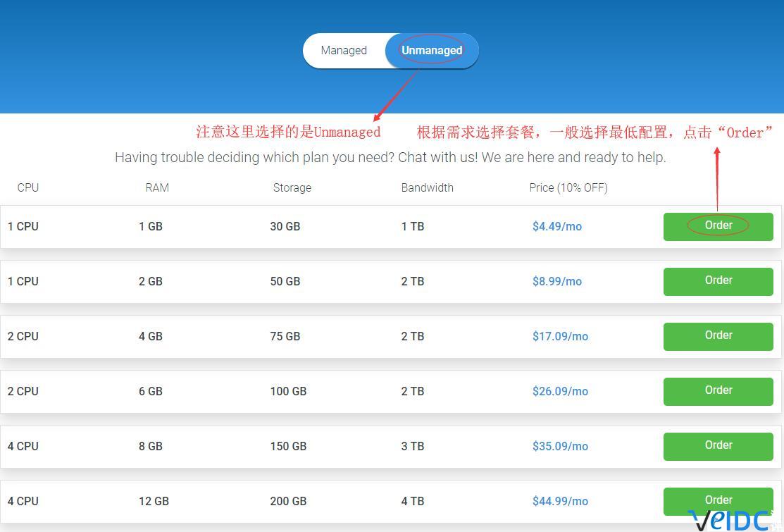Select the Unmanaged plan toggle
This screenshot has width=784, height=532.
click(x=432, y=51)
